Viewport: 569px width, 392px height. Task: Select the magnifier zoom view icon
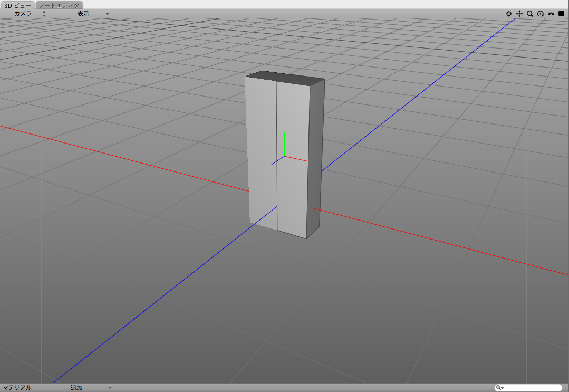point(530,14)
